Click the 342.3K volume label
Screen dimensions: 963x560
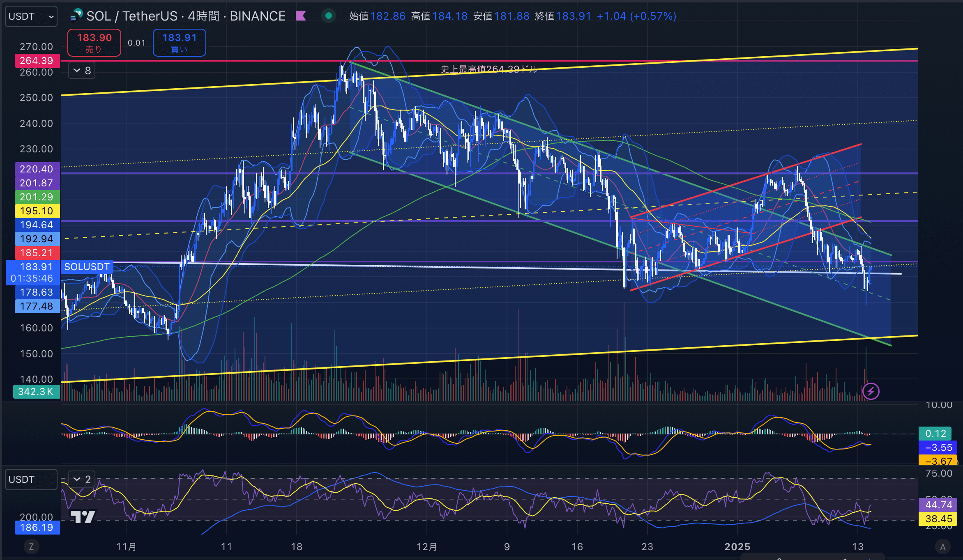(x=36, y=392)
